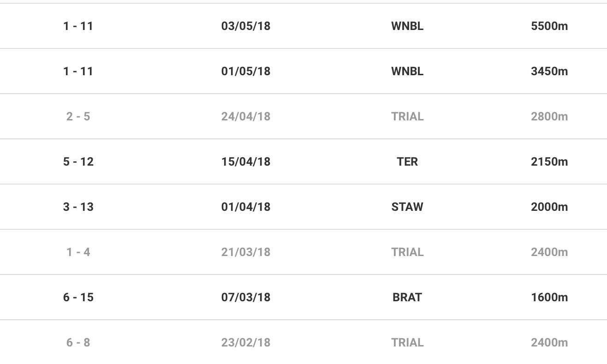Select the 2 - 5 trial result
607x364 pixels.
click(x=78, y=117)
